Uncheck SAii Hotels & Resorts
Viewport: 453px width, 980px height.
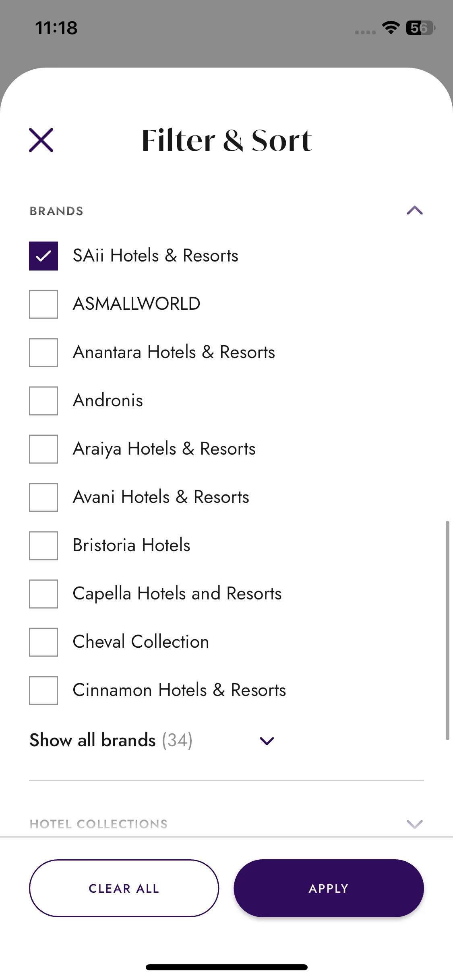pos(43,256)
